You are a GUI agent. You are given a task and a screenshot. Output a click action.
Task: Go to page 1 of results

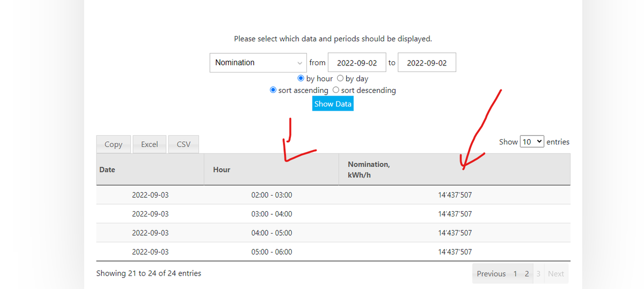515,274
